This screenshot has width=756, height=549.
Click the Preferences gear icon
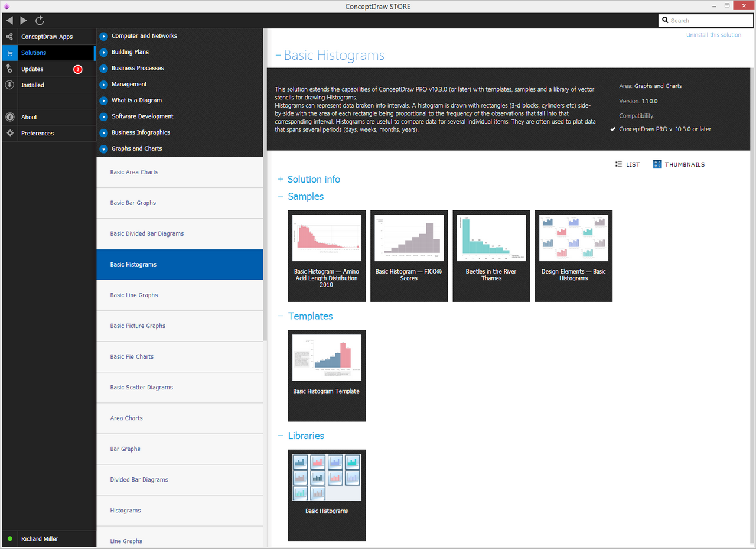[9, 133]
